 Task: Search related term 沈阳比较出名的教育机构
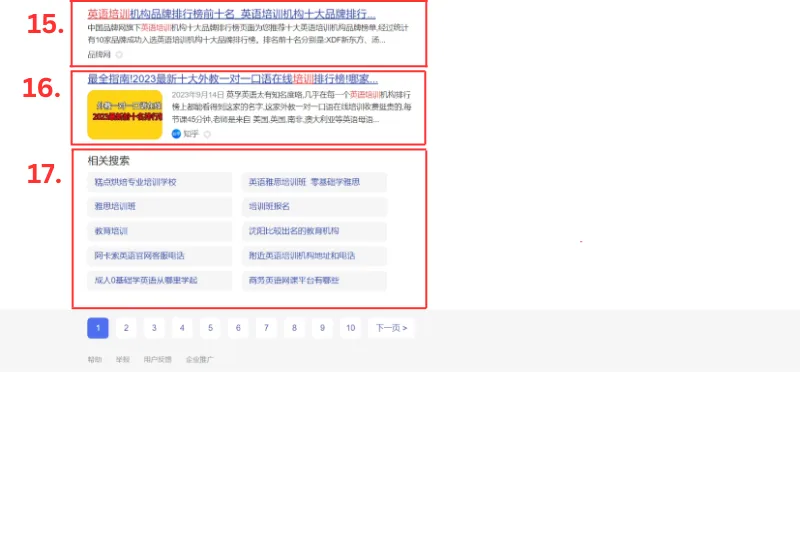(314, 231)
